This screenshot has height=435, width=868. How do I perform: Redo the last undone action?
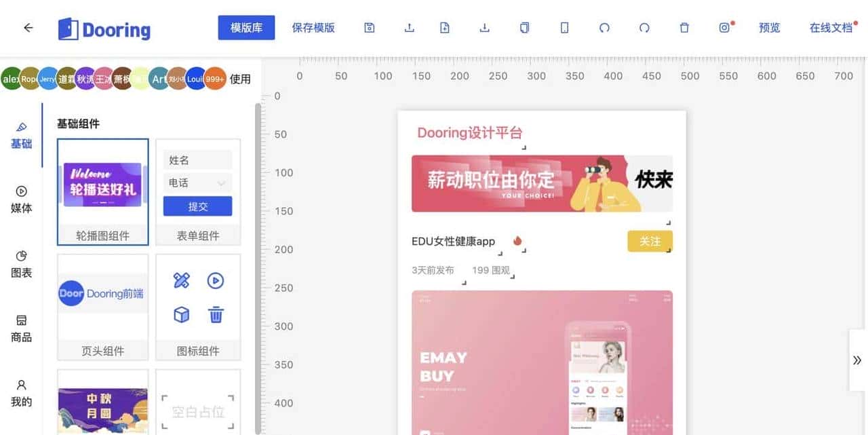coord(644,28)
